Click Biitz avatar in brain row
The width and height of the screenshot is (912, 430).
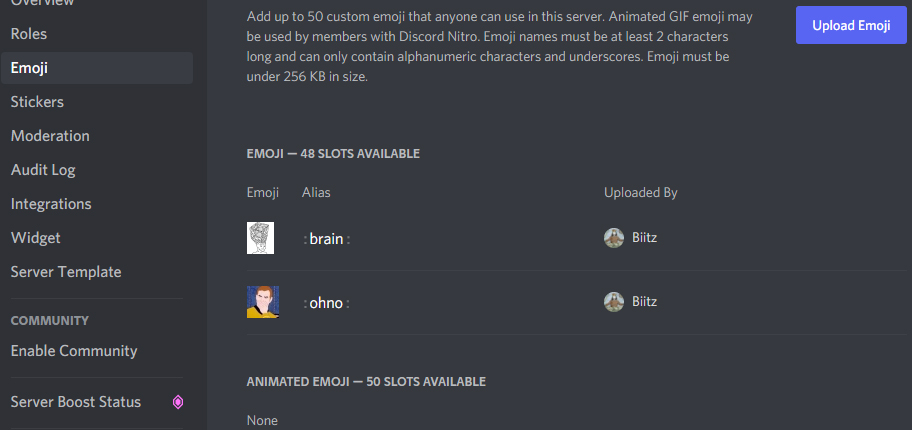click(614, 238)
